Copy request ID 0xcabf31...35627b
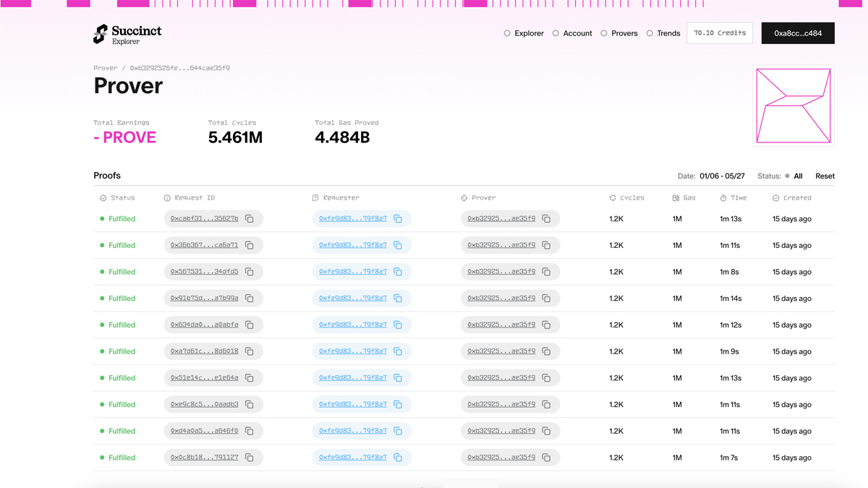868x488 pixels. (x=250, y=219)
